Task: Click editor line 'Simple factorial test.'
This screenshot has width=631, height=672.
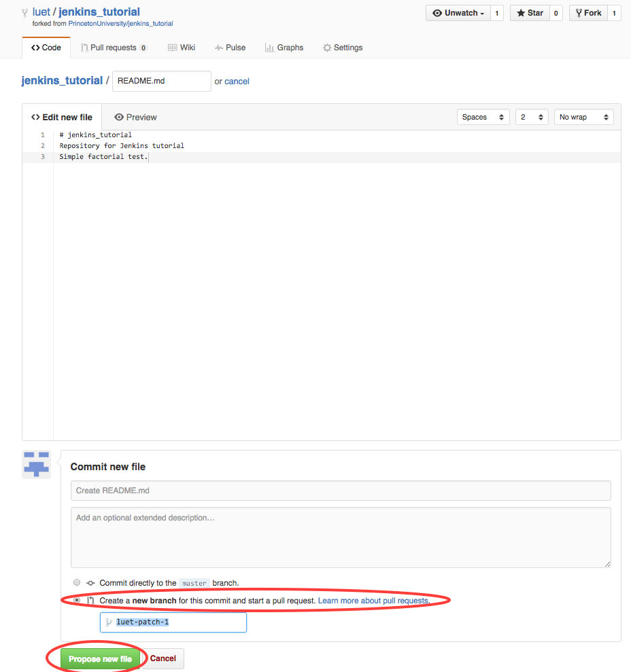Action: 103,157
